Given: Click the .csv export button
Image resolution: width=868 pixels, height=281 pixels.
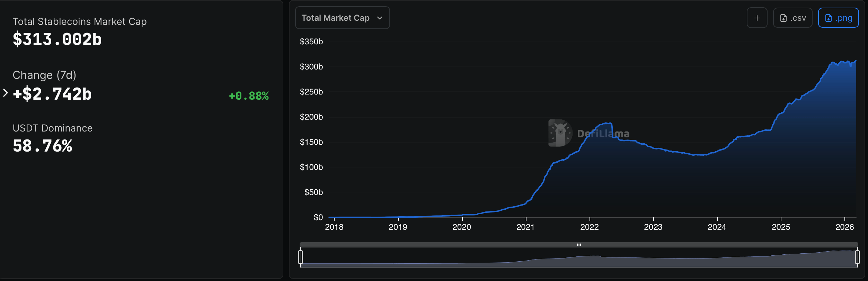Looking at the screenshot, I should (x=792, y=17).
